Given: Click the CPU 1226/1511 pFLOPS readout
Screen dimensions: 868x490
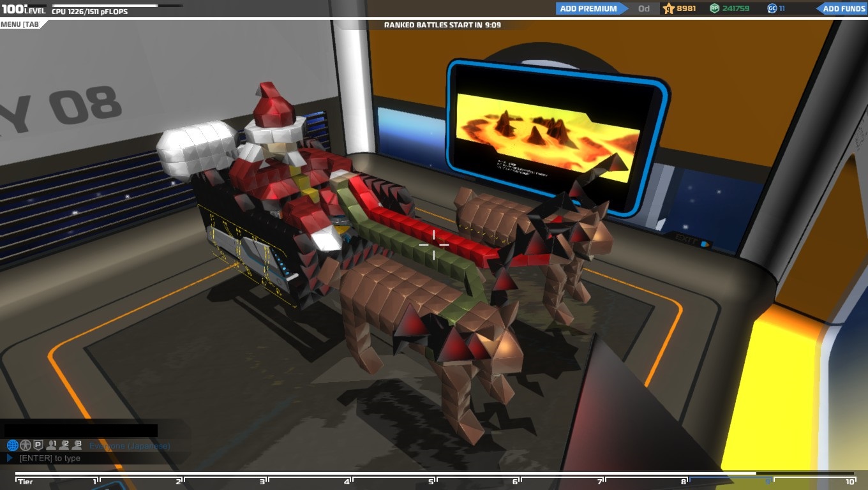Looking at the screenshot, I should (x=89, y=11).
